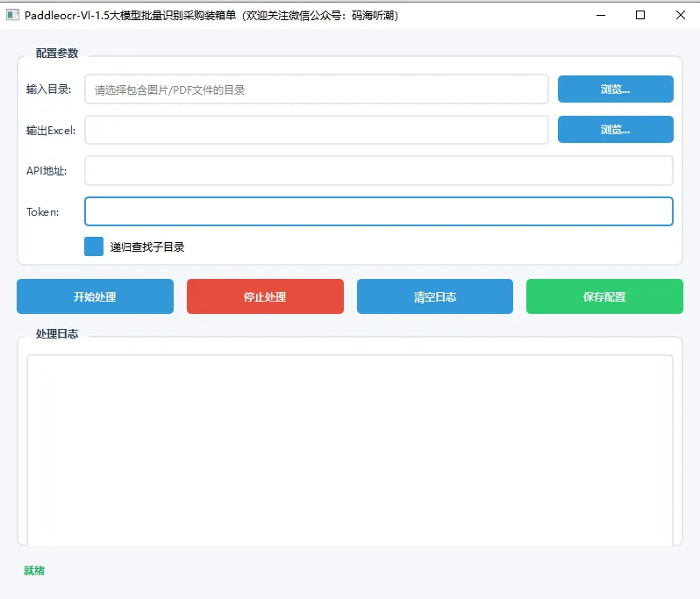Start processing with 开始处理 button
This screenshot has width=700, height=599.
(x=95, y=296)
